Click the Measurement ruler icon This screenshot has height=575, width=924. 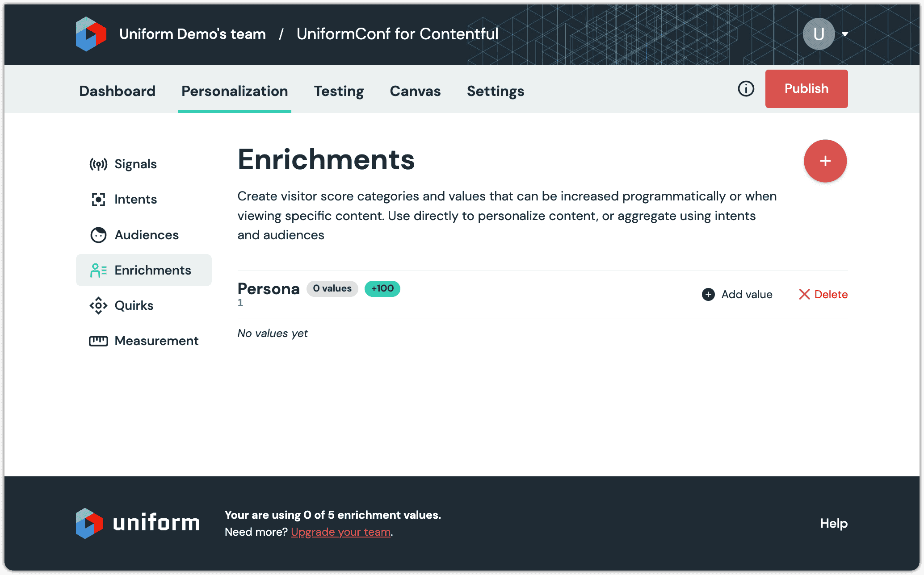click(98, 341)
